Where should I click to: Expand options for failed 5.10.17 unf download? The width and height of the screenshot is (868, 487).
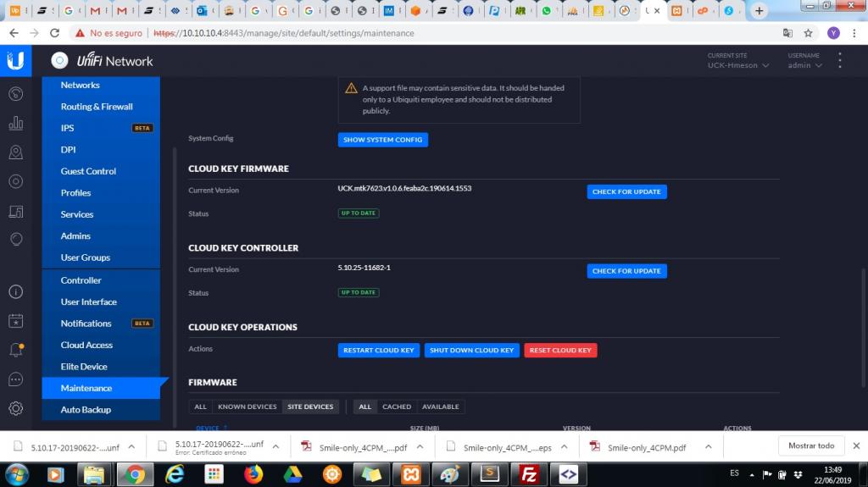pos(275,447)
